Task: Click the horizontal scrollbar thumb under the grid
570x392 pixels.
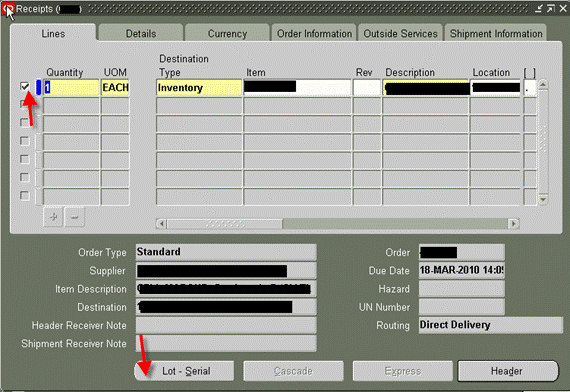Action: tap(224, 223)
